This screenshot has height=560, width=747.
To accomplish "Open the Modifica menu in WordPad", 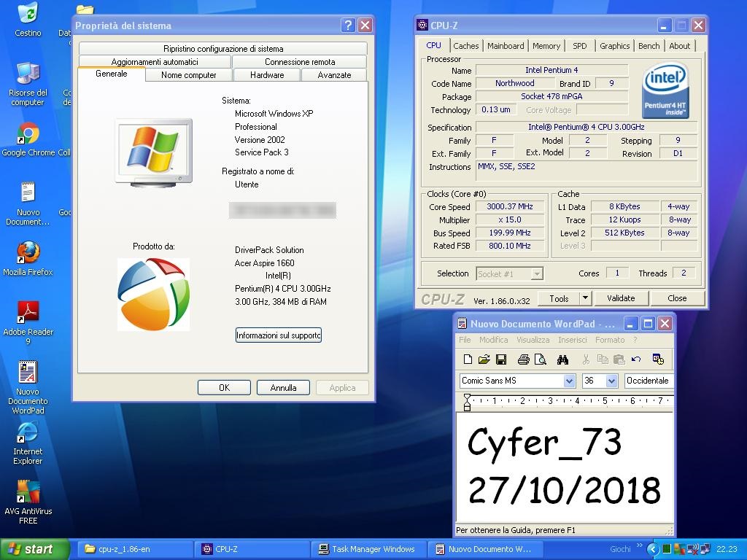I will 494,340.
